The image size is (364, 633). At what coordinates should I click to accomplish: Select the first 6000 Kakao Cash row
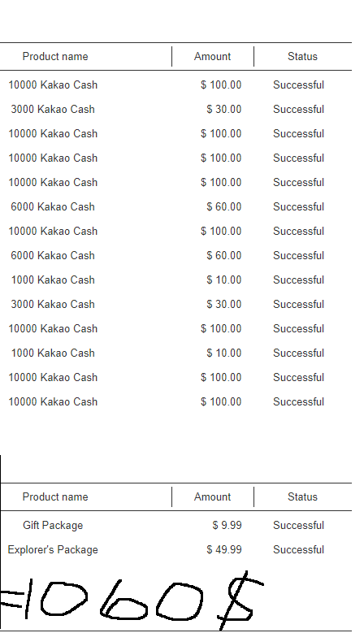click(x=175, y=206)
